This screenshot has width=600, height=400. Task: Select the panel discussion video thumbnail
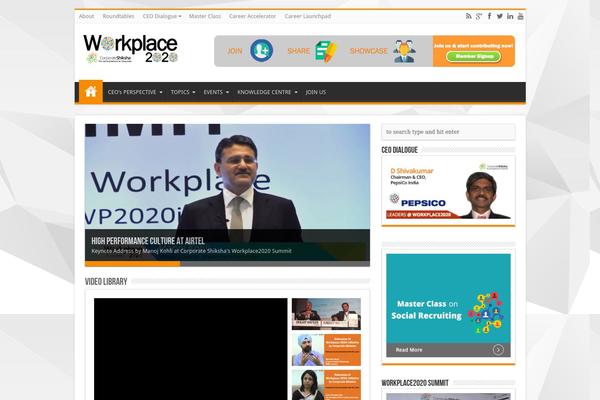(326, 314)
